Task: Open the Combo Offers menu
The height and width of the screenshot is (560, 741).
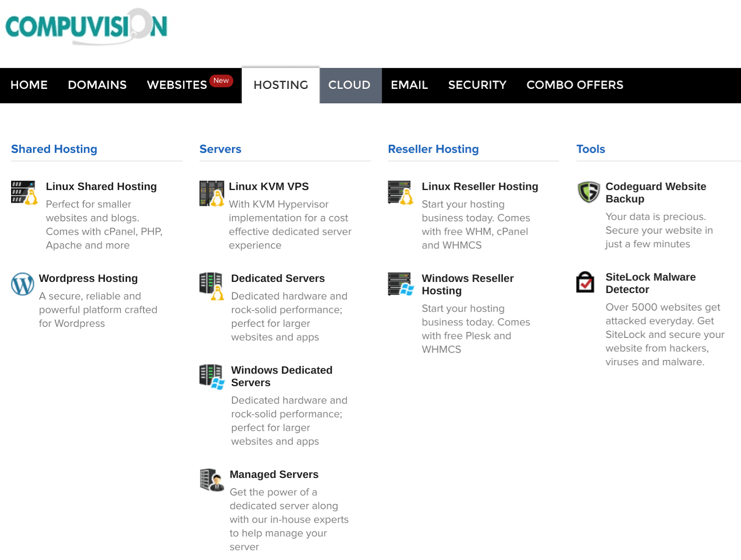Action: (575, 85)
